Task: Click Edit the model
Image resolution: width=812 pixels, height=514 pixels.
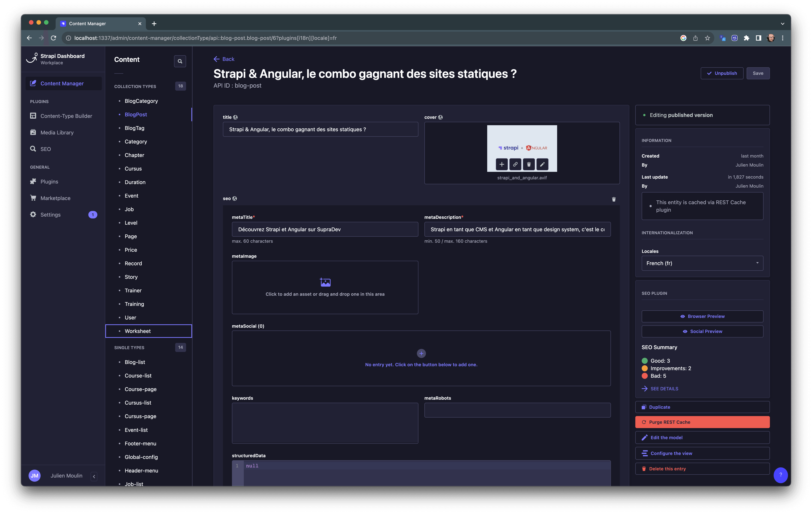Action: [702, 437]
